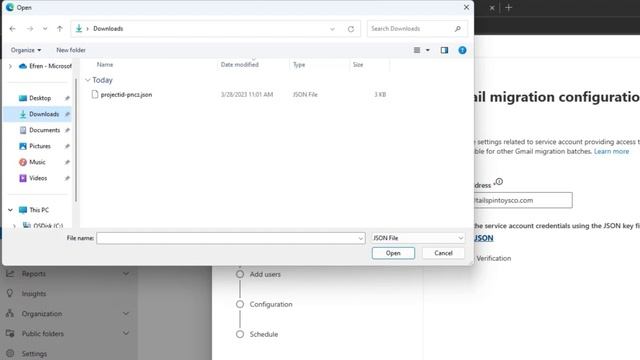Open JSON File type dropdown

pos(418,238)
